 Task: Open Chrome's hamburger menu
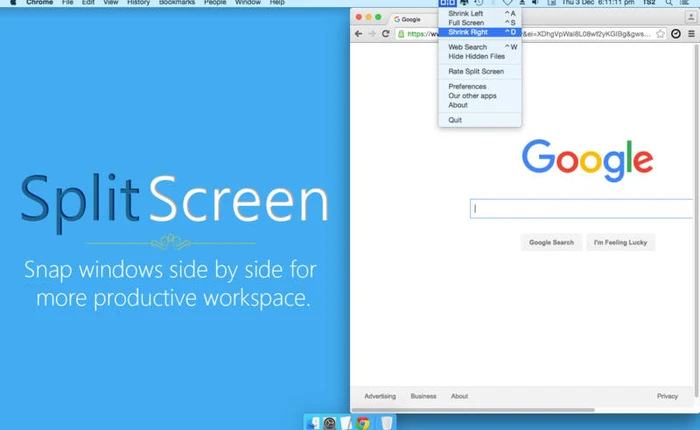pos(691,33)
